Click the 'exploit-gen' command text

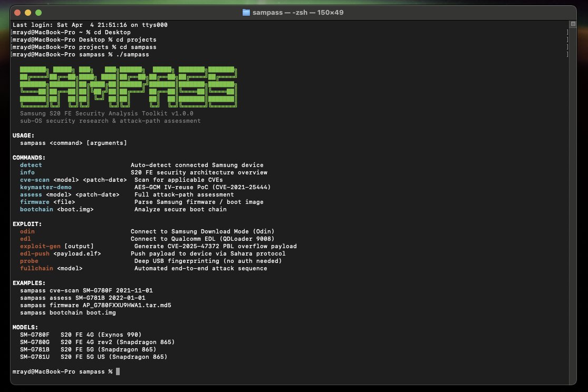tap(40, 246)
